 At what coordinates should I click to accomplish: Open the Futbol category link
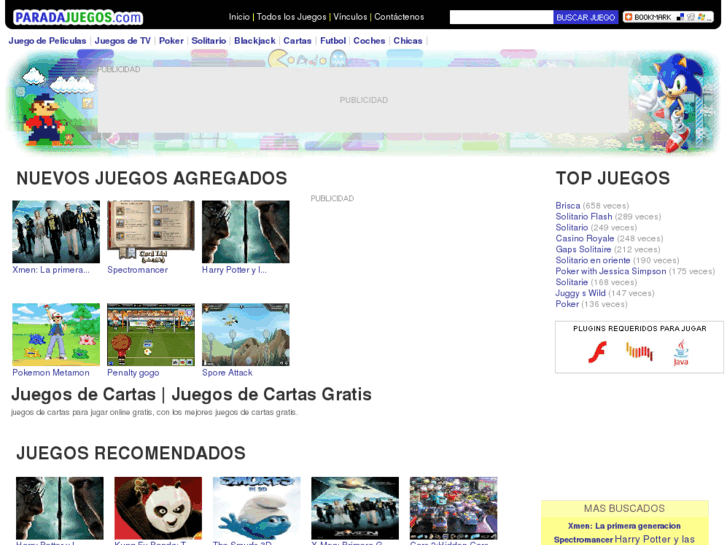[x=333, y=41]
